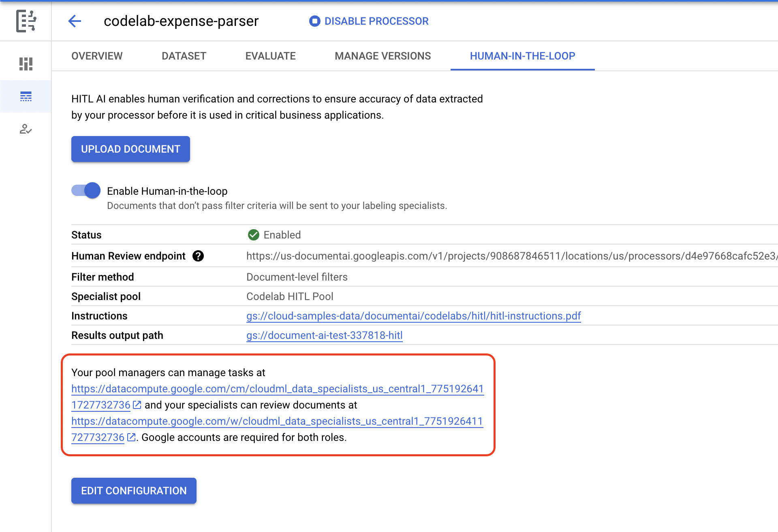Click the Document AI logo icon

(26, 21)
